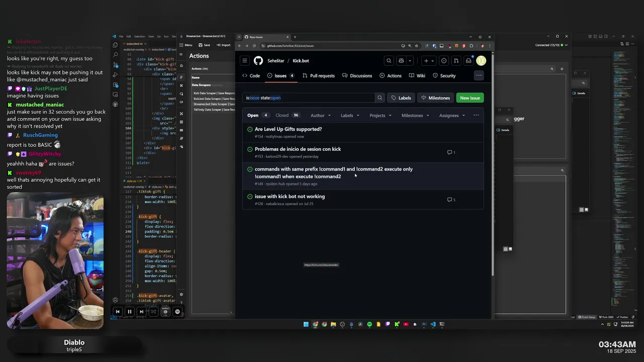This screenshot has width=644, height=362.
Task: Open VS Code Extensions icon
Action: (115, 84)
